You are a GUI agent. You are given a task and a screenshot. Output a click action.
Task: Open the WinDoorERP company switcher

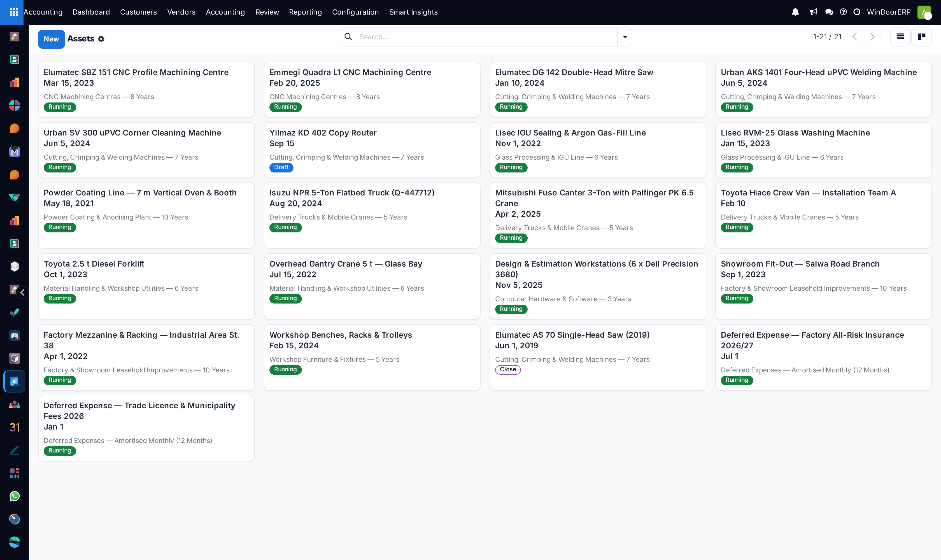(x=889, y=12)
